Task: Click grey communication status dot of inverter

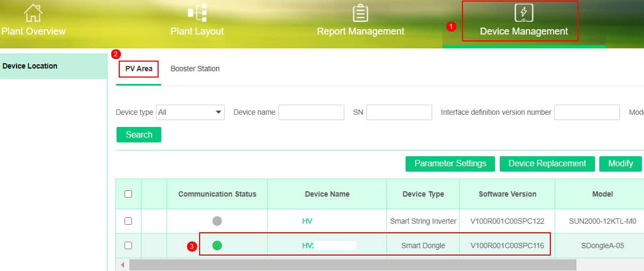Action: tap(217, 221)
